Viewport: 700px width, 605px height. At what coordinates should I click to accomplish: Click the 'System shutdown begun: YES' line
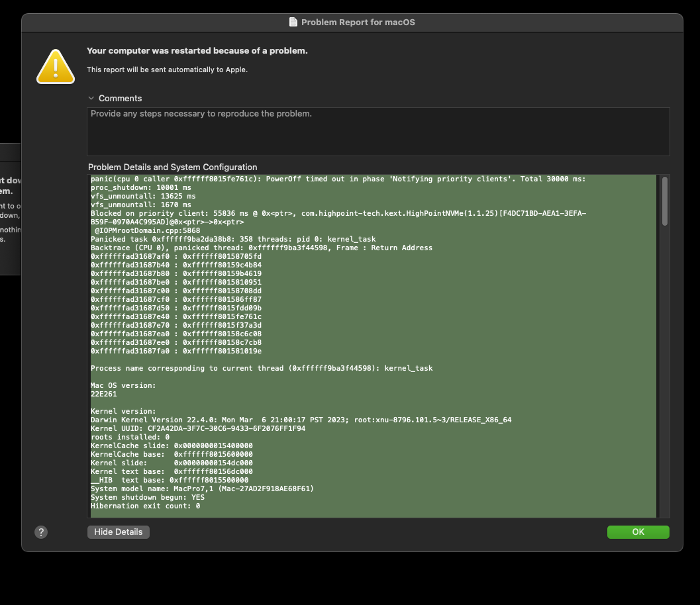tap(148, 498)
